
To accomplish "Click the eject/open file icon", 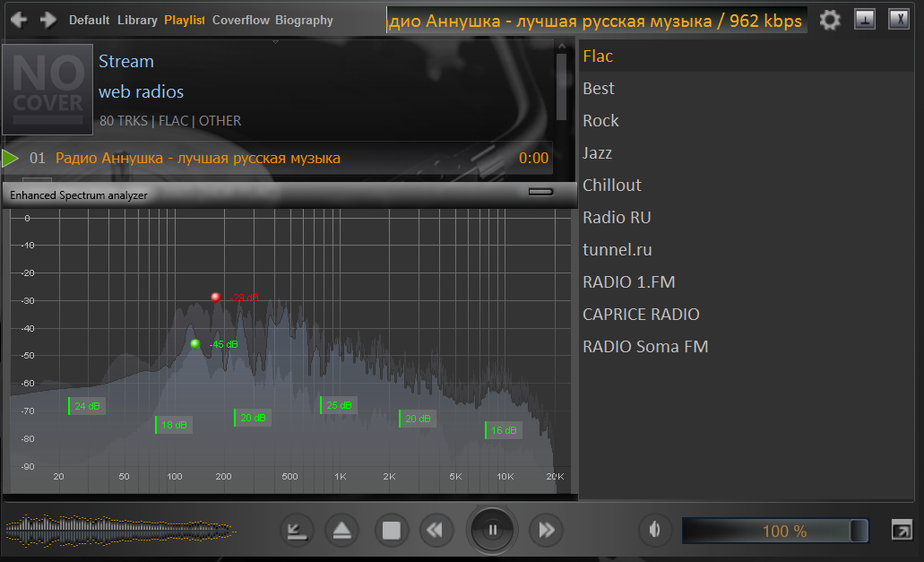I will [x=341, y=531].
